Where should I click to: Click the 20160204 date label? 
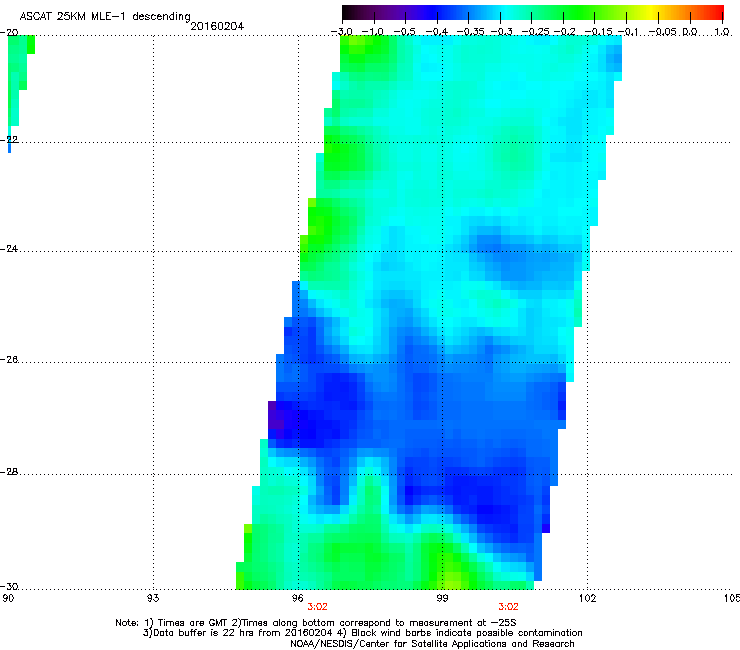click(x=217, y=26)
